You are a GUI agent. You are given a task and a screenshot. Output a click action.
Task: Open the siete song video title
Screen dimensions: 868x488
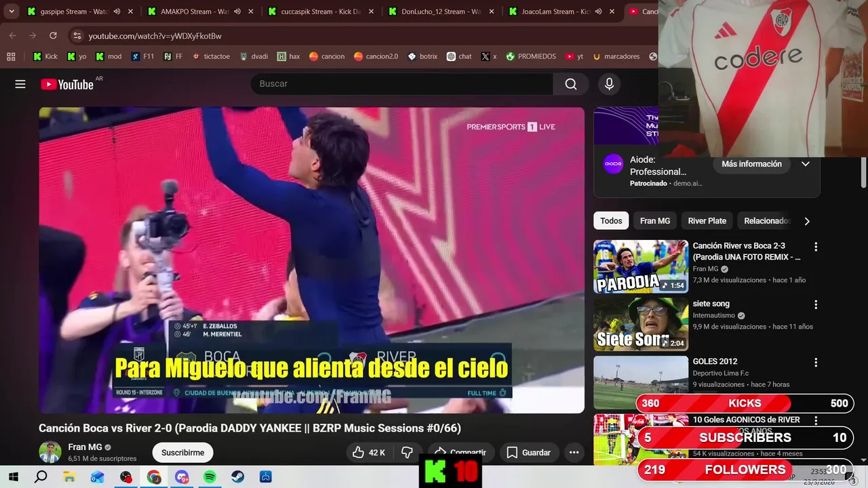click(711, 304)
